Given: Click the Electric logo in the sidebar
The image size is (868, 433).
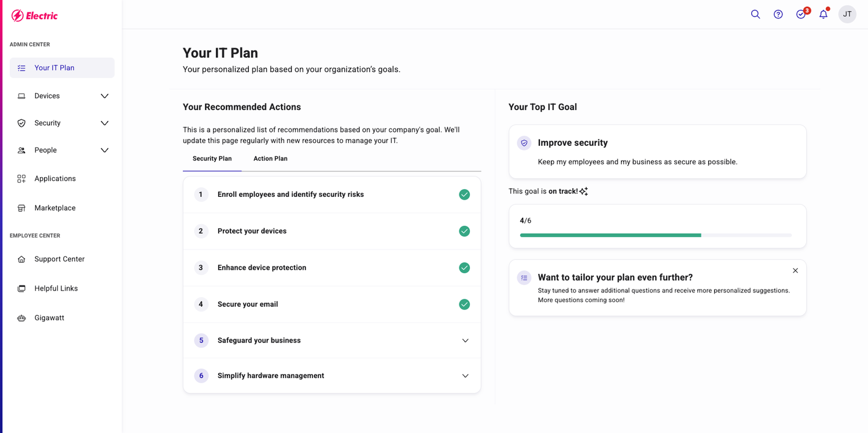Looking at the screenshot, I should click(35, 15).
